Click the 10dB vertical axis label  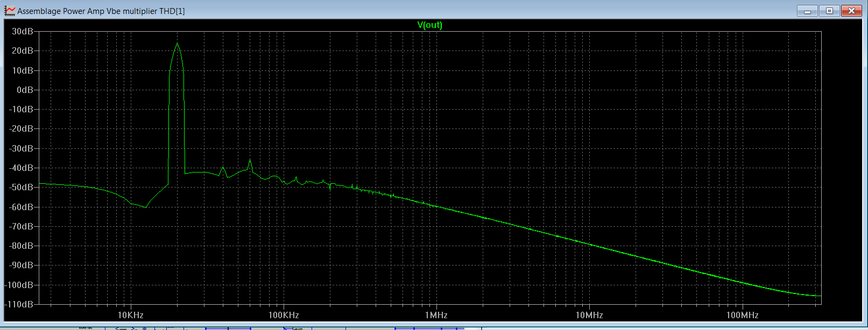[23, 70]
